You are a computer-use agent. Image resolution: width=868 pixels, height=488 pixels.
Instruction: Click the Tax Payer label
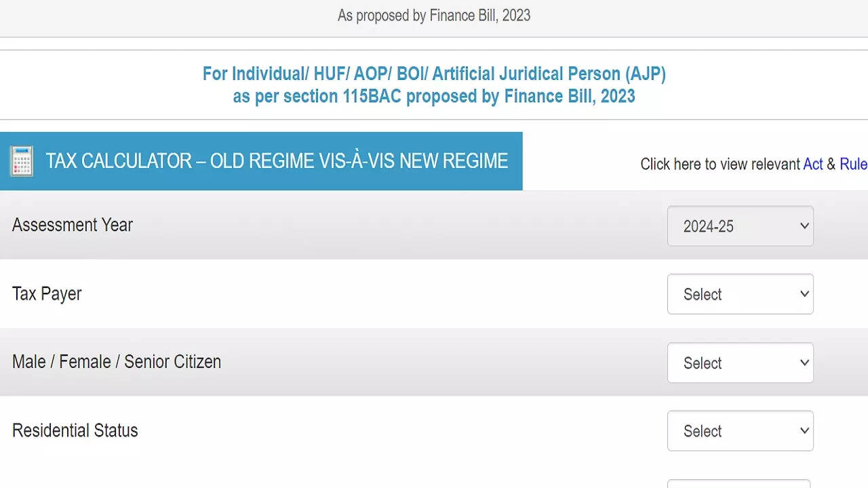coord(47,294)
